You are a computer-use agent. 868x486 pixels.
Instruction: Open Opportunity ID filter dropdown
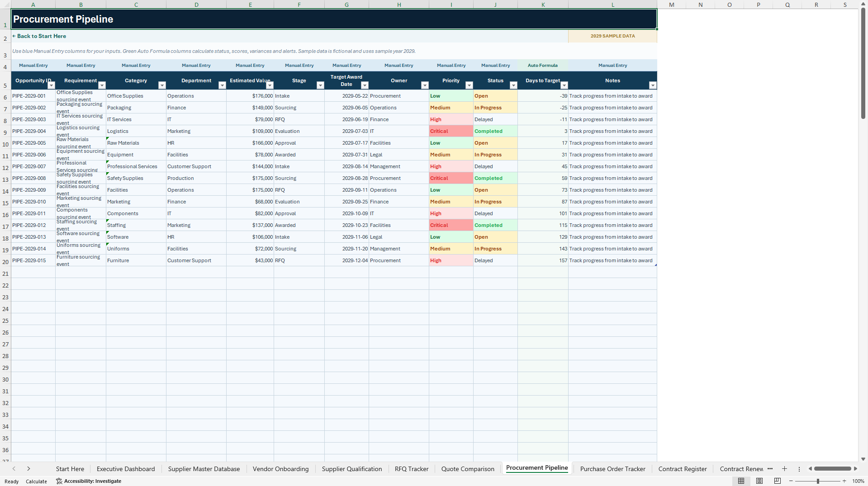click(51, 85)
